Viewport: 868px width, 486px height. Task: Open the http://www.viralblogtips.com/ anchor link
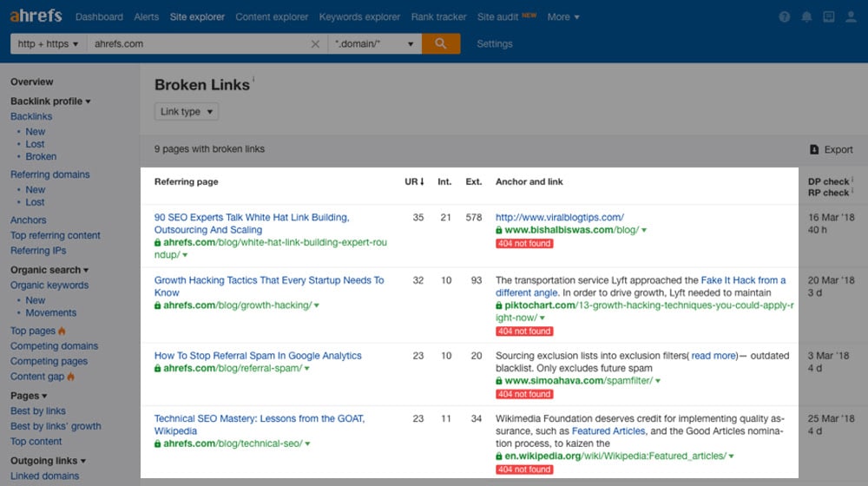point(560,218)
